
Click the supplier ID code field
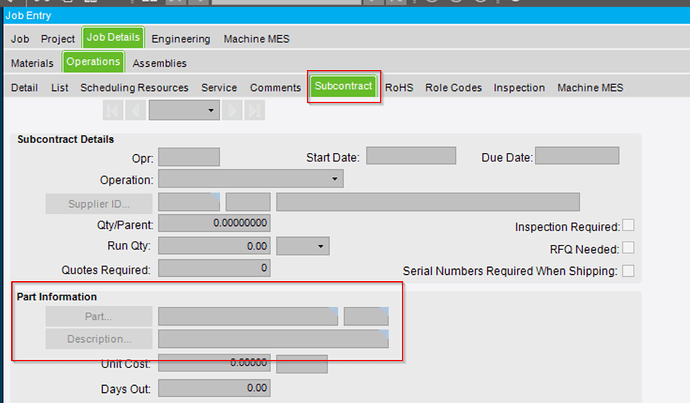click(x=189, y=202)
